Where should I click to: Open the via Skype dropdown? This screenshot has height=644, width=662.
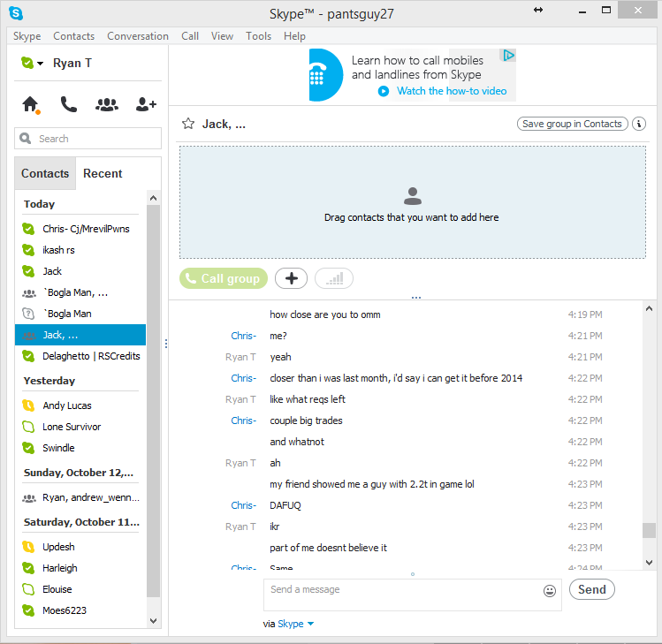[295, 624]
